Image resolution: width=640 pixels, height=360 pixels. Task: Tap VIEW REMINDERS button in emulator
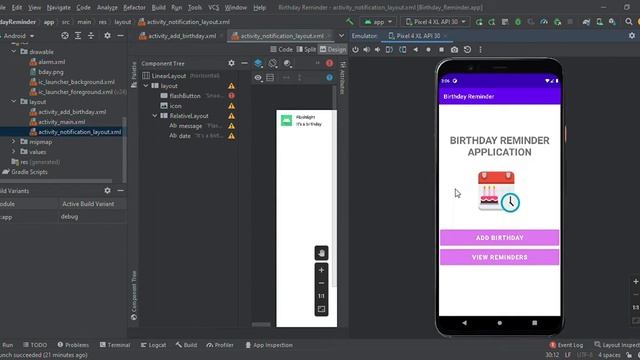click(499, 257)
